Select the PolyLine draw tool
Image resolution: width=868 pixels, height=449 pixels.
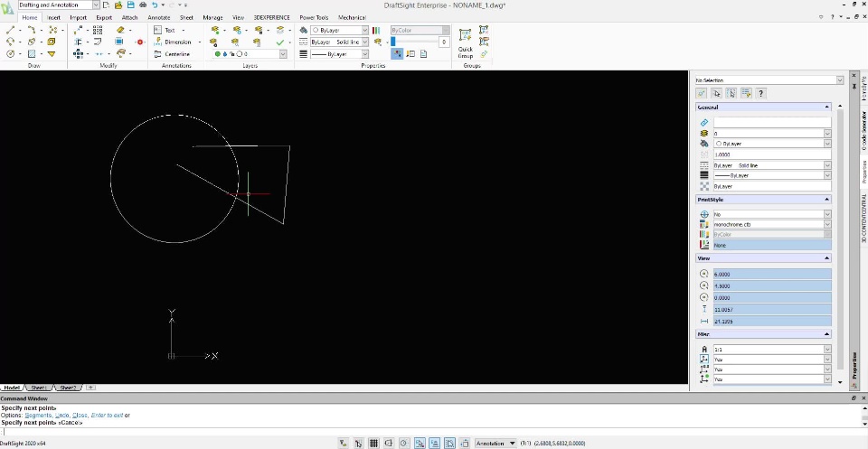(31, 30)
